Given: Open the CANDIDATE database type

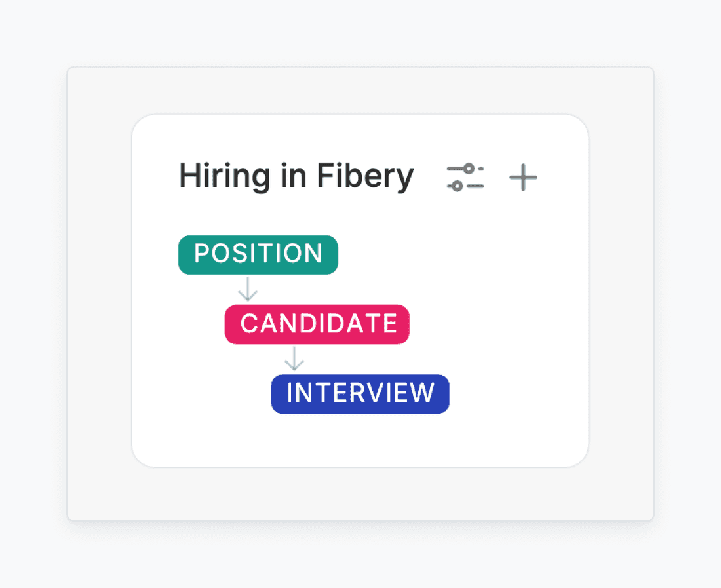Looking at the screenshot, I should pos(317,324).
